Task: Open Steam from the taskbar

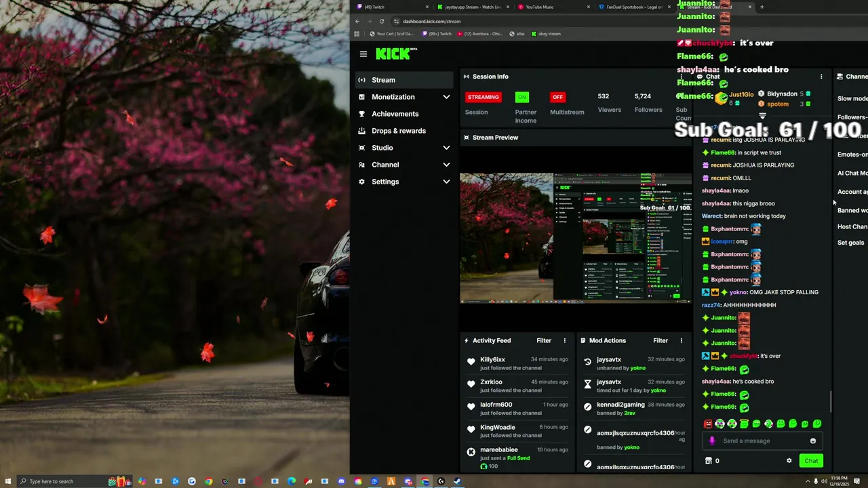Action: click(x=457, y=481)
